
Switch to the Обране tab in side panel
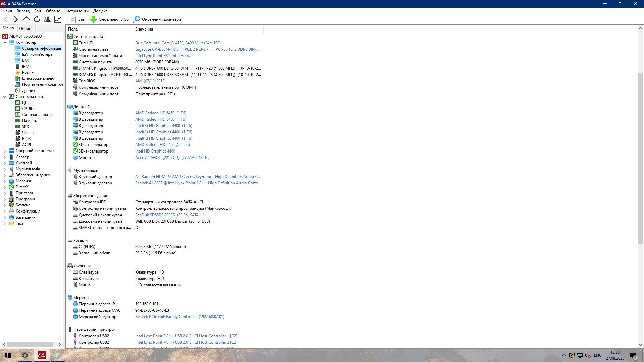[26, 29]
